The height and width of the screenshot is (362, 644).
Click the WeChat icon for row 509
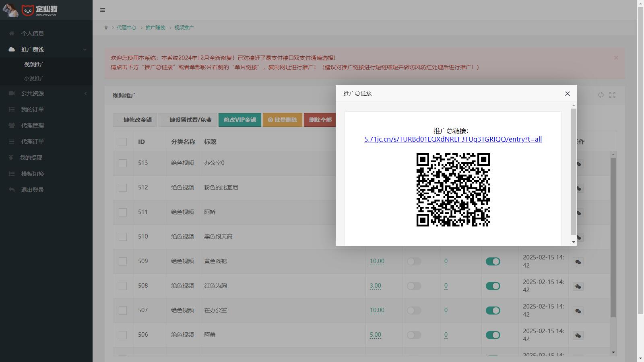pyautogui.click(x=578, y=262)
